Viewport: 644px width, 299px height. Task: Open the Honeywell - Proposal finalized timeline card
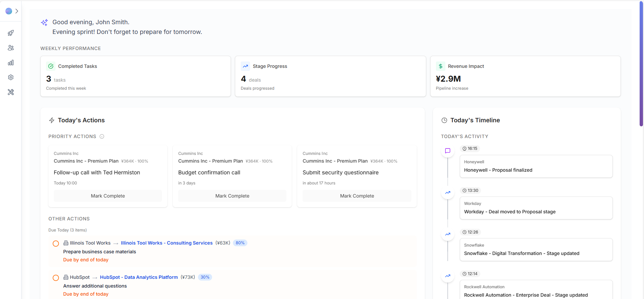tap(536, 166)
